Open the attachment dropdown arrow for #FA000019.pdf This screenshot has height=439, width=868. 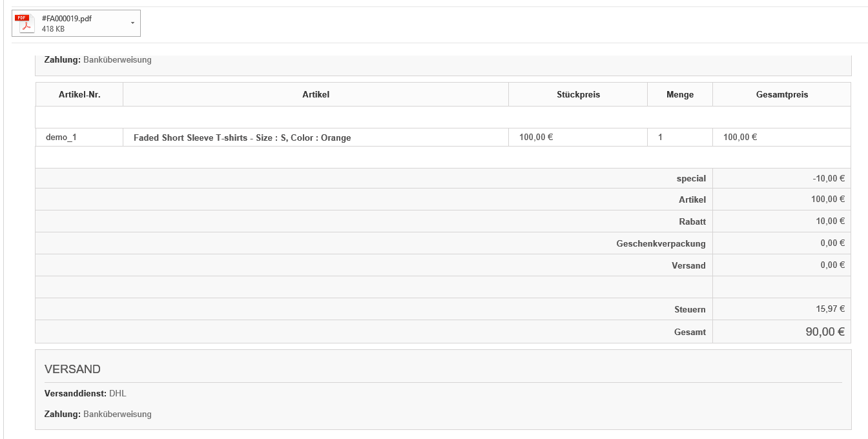pos(132,23)
